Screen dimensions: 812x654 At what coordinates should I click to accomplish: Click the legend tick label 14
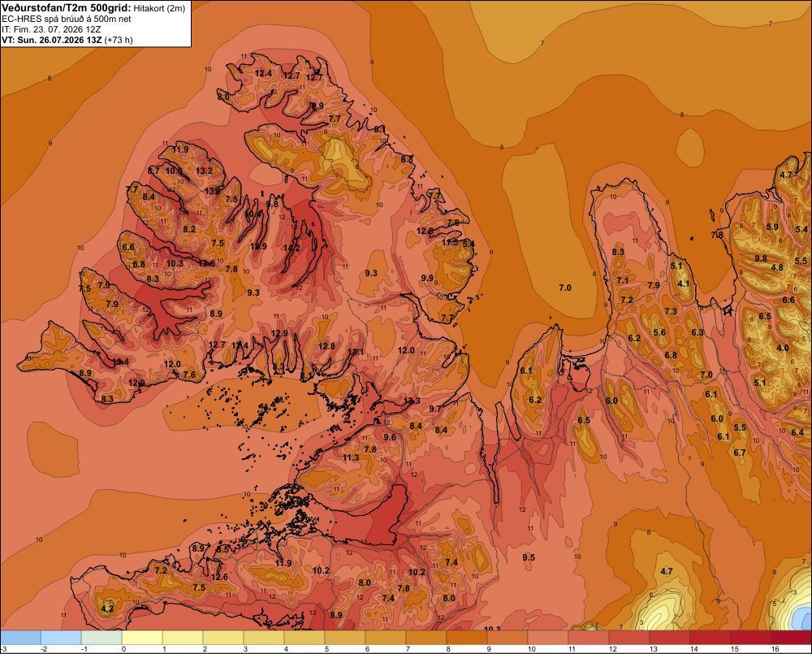[x=694, y=649]
